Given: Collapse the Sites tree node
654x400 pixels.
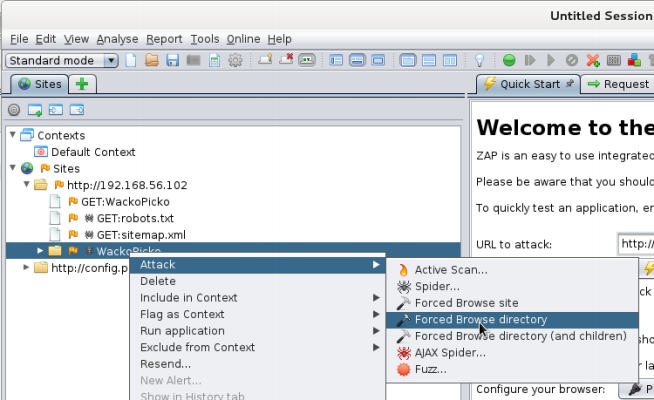Looking at the screenshot, I should point(12,169).
